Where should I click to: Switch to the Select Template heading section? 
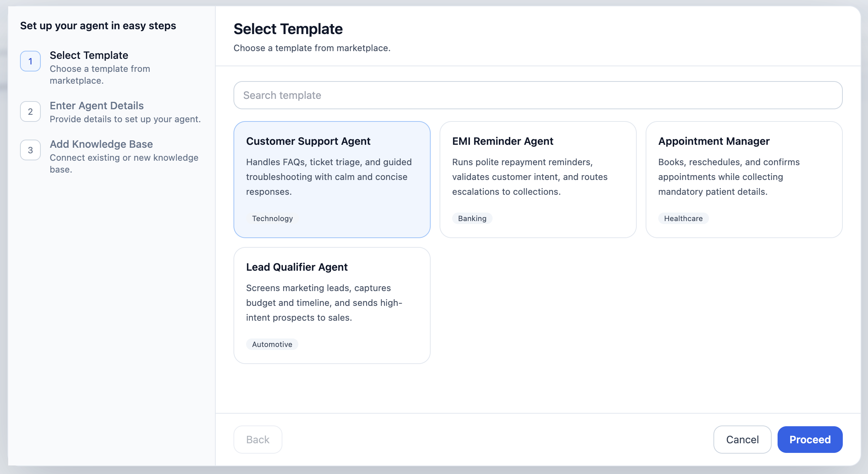(x=288, y=29)
